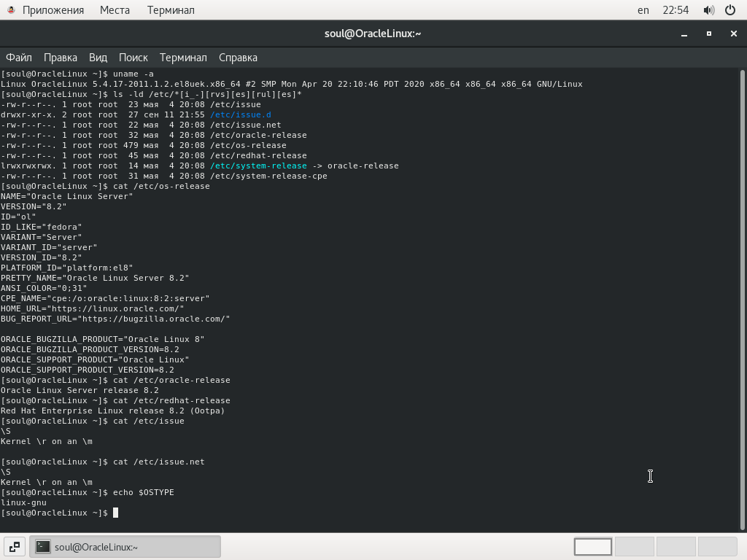Click the CPE_NAME line
747x560 pixels.
(105, 298)
